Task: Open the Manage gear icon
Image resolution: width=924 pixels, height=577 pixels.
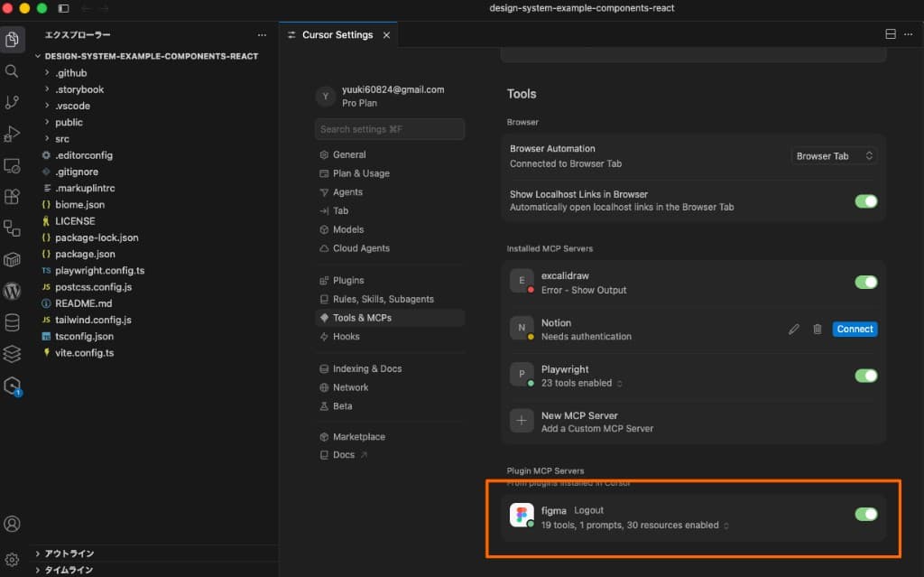Action: pos(12,559)
